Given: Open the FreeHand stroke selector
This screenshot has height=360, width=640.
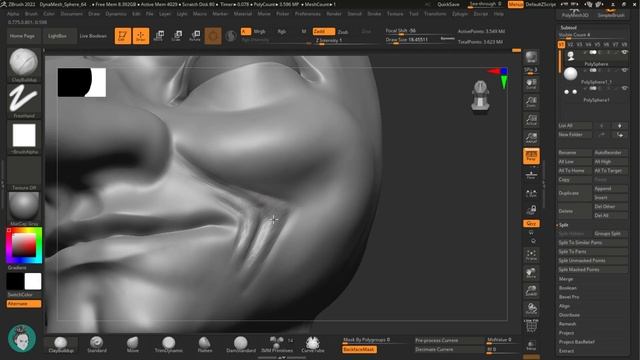Looking at the screenshot, I should tap(24, 101).
